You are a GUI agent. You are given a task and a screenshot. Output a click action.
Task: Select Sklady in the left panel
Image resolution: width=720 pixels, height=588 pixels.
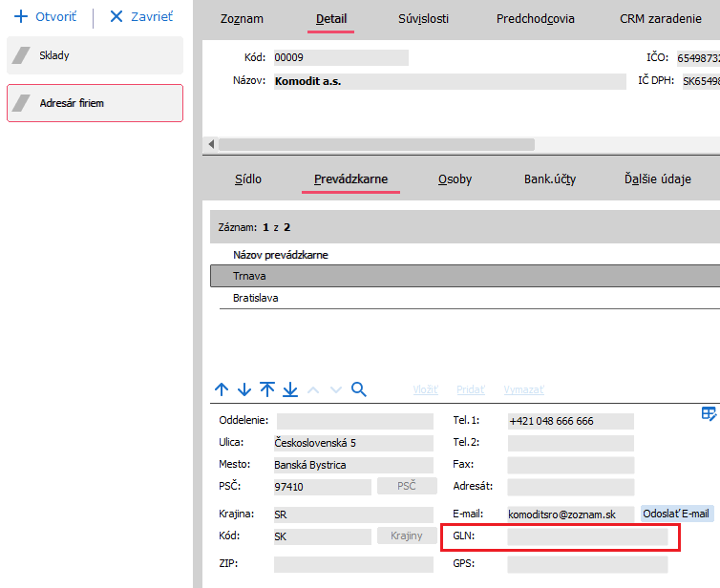pyautogui.click(x=95, y=55)
